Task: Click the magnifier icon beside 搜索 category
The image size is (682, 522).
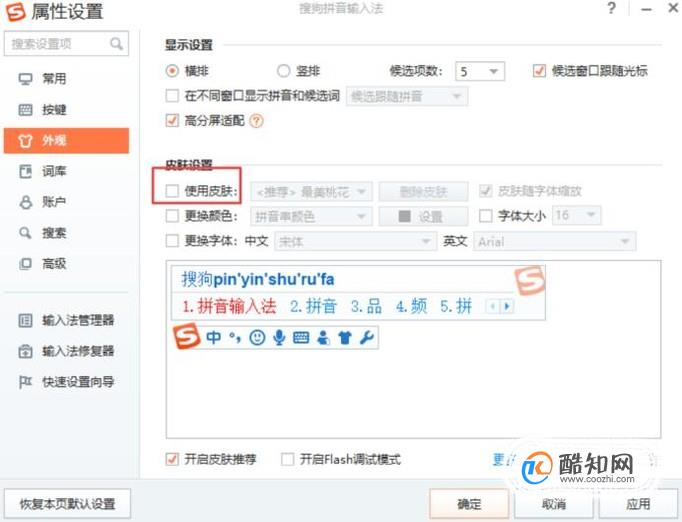Action: click(25, 233)
